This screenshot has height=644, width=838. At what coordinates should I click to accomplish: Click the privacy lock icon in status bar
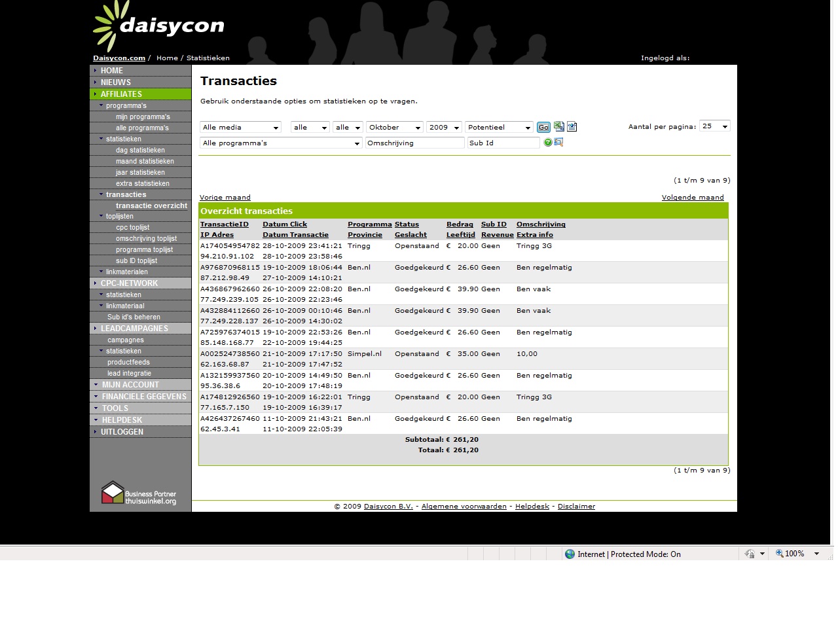(x=750, y=554)
